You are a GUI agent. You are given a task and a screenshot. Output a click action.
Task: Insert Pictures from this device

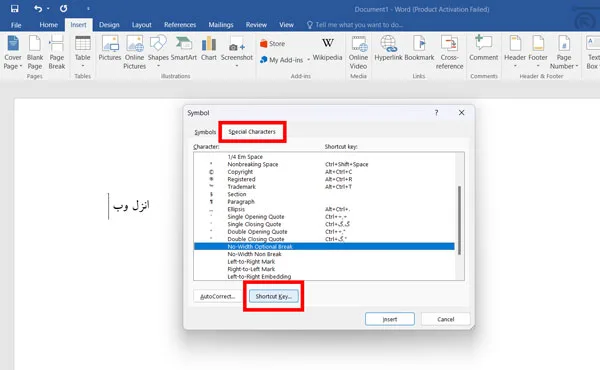[x=110, y=48]
